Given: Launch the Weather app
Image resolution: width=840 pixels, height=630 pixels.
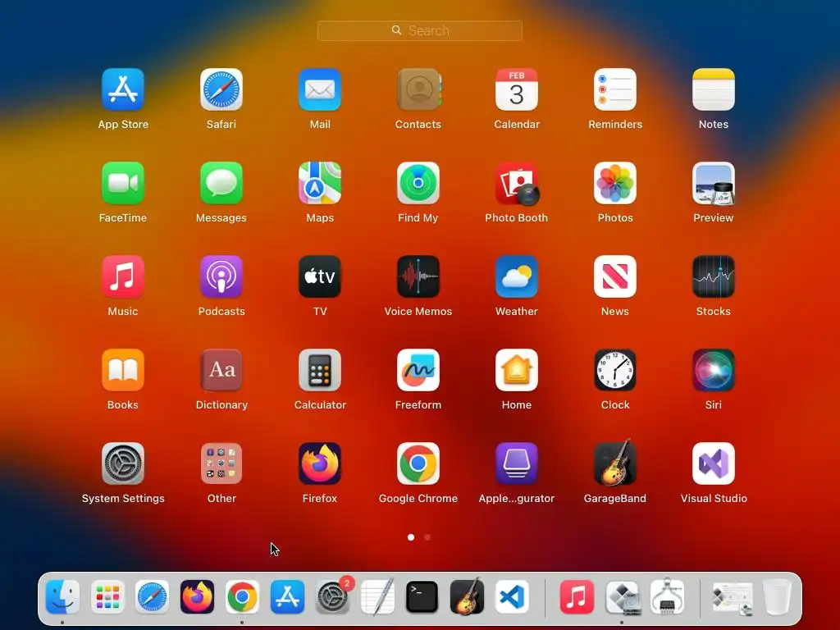Looking at the screenshot, I should coord(517,276).
